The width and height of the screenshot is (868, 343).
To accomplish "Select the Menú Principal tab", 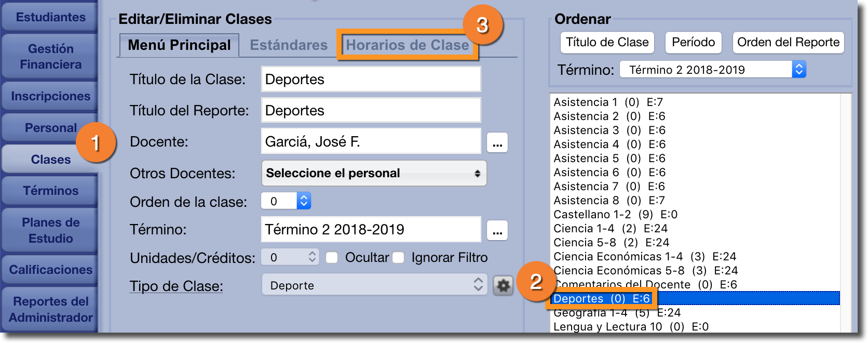I will click(x=179, y=45).
